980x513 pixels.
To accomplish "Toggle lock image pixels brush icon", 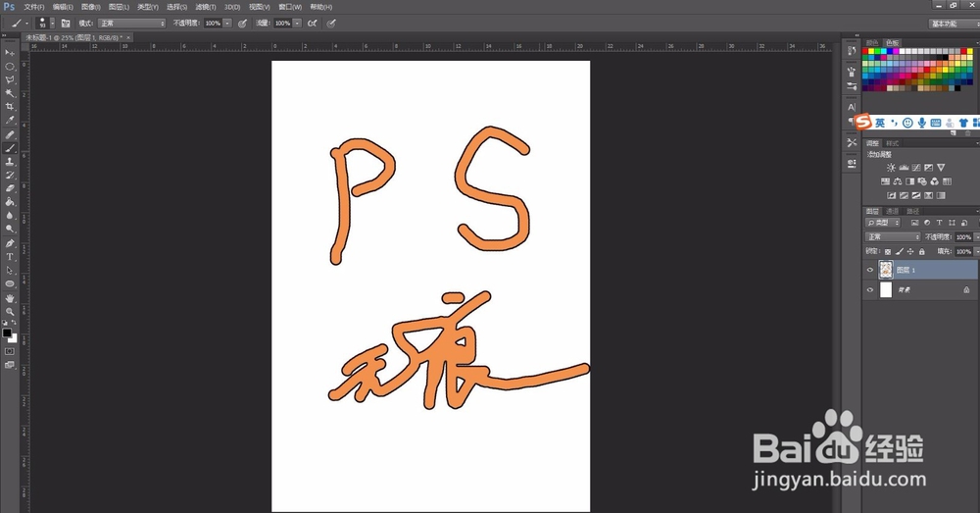I will click(x=900, y=251).
